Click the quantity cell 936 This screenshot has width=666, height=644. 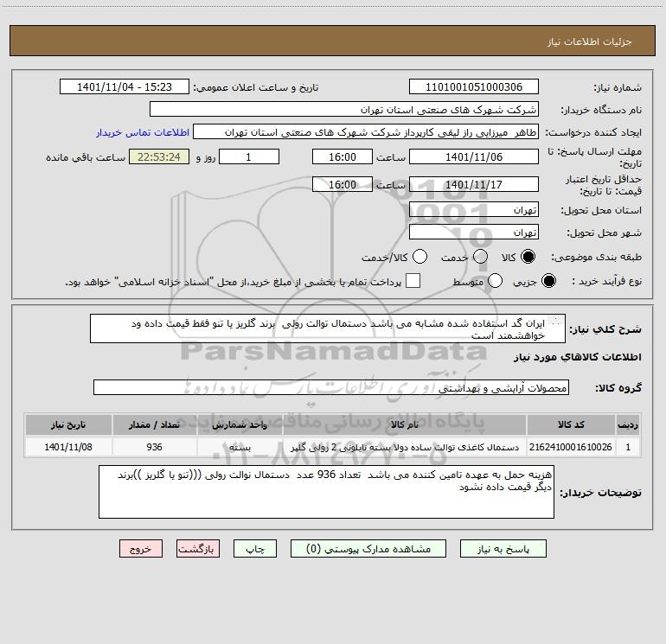point(155,447)
